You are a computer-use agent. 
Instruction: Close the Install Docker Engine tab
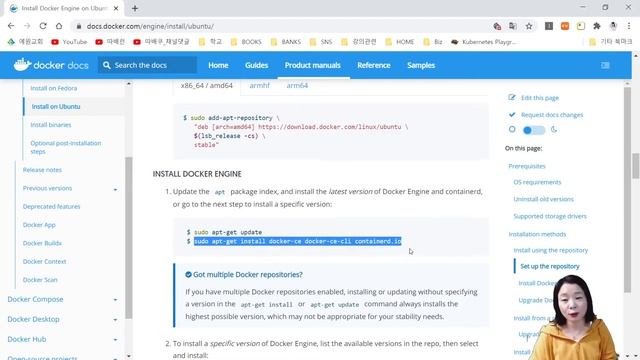pos(116,8)
